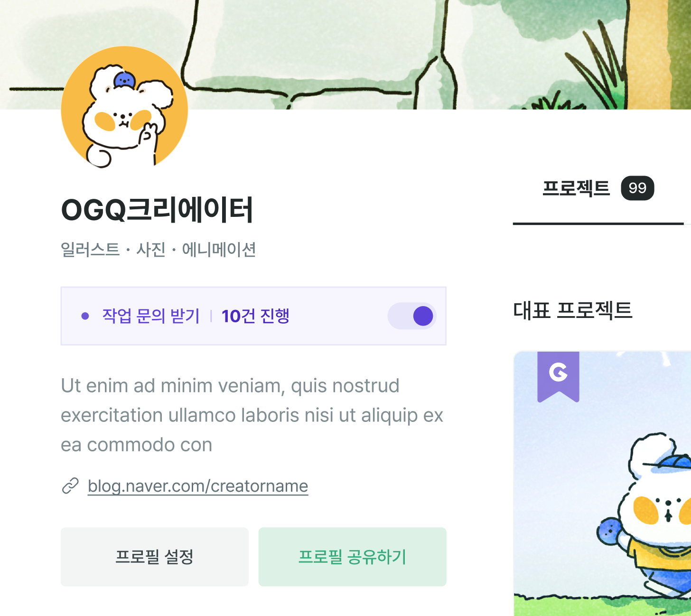The width and height of the screenshot is (691, 616).
Task: Click the OGQ크리에이터 profile name
Action: tap(157, 210)
